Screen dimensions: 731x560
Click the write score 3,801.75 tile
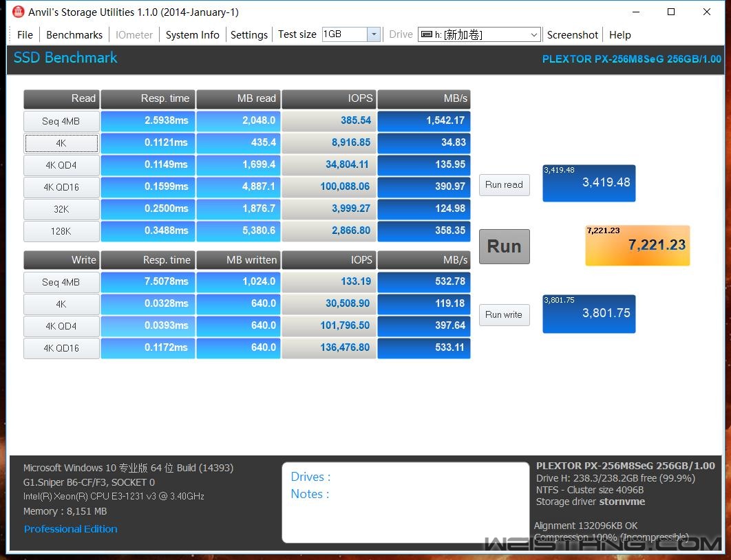point(589,314)
